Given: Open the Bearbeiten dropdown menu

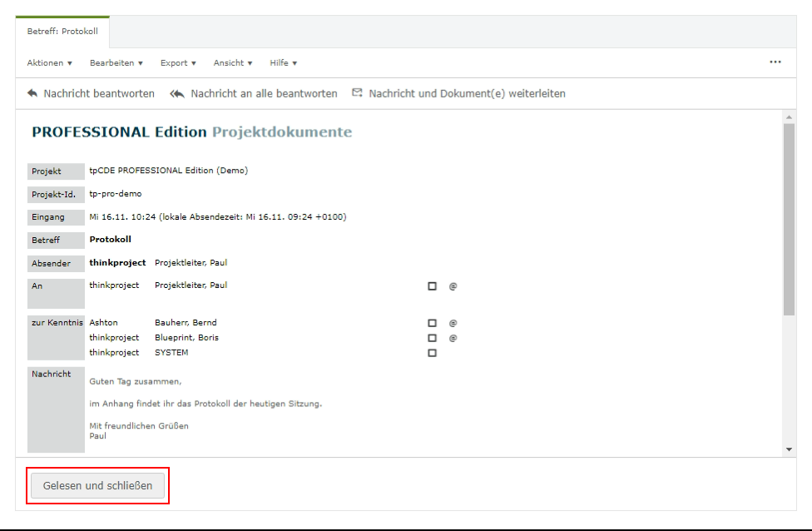Looking at the screenshot, I should click(x=117, y=63).
